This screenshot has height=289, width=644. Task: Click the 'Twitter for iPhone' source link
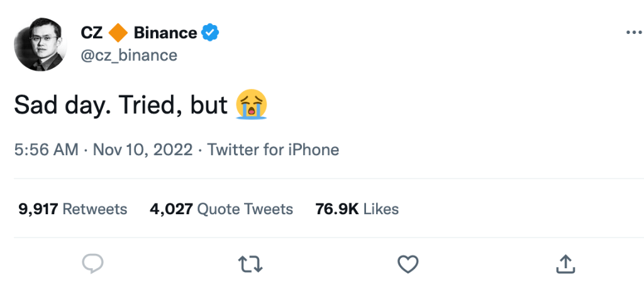(x=273, y=150)
